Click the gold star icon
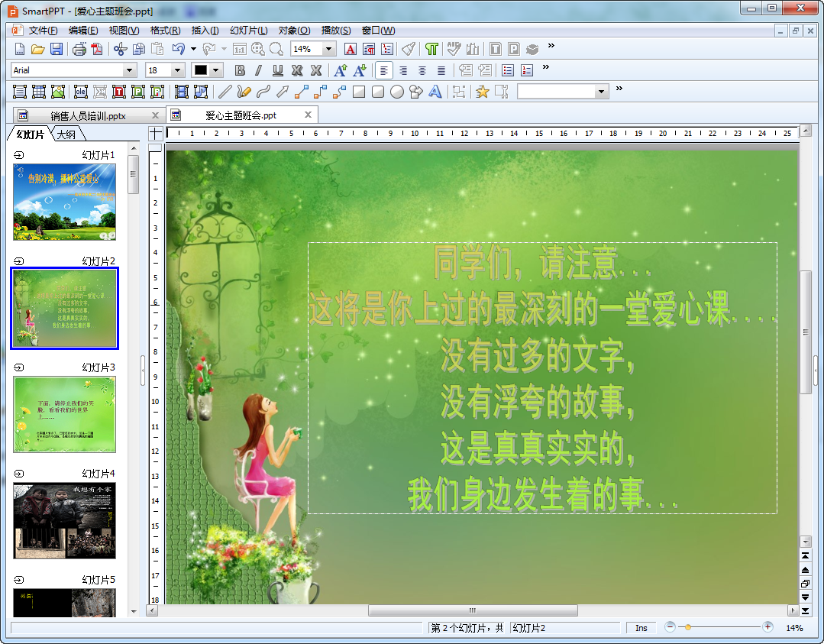 (x=482, y=92)
